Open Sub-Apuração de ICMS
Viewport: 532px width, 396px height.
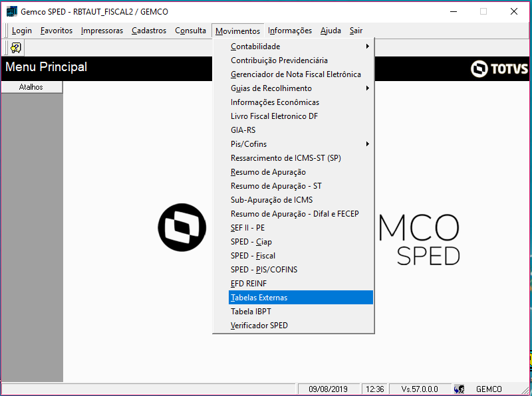pos(301,200)
